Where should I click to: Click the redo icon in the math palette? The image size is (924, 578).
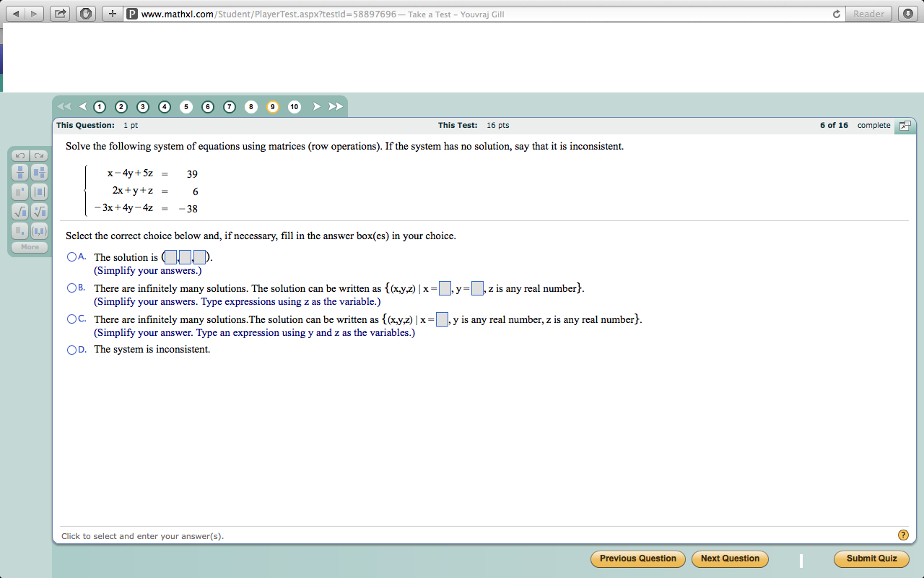coord(40,156)
